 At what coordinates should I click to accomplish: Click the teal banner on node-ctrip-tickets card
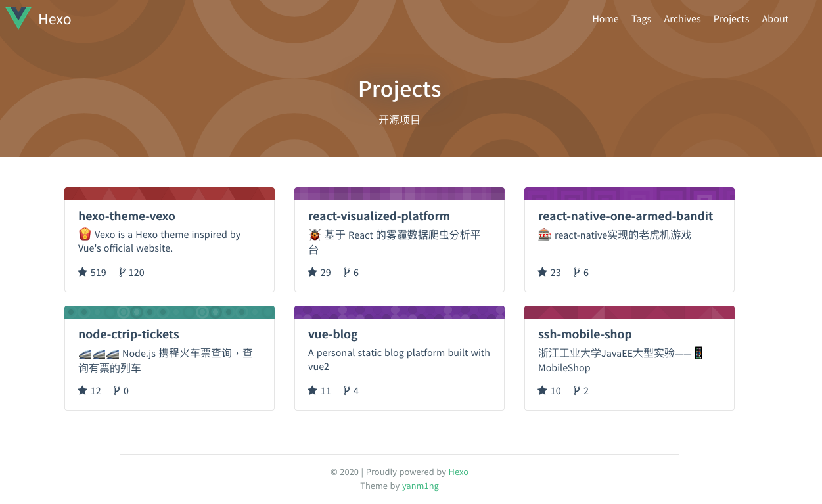tap(170, 312)
